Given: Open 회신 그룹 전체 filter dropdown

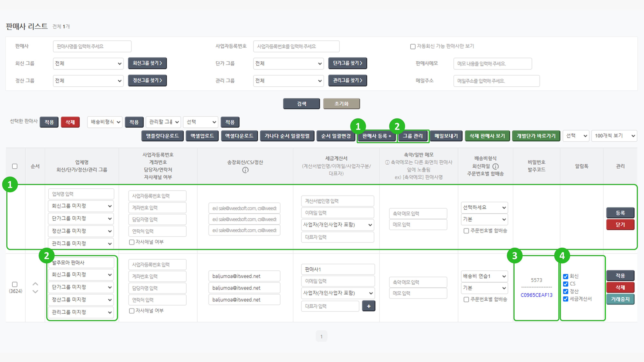Looking at the screenshot, I should 88,63.
